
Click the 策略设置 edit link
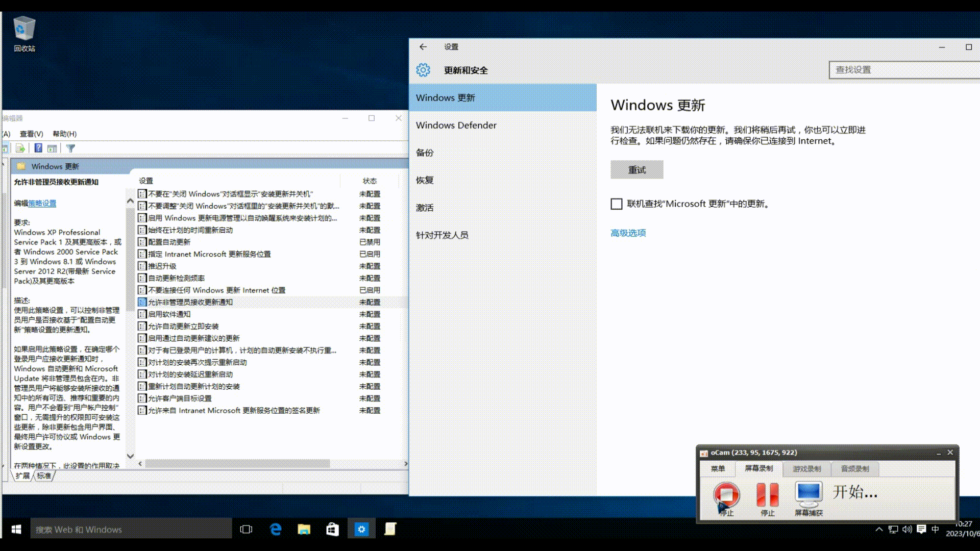tap(42, 204)
